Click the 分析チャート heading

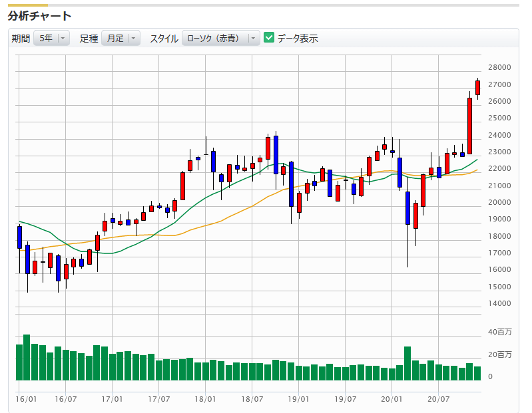click(40, 15)
